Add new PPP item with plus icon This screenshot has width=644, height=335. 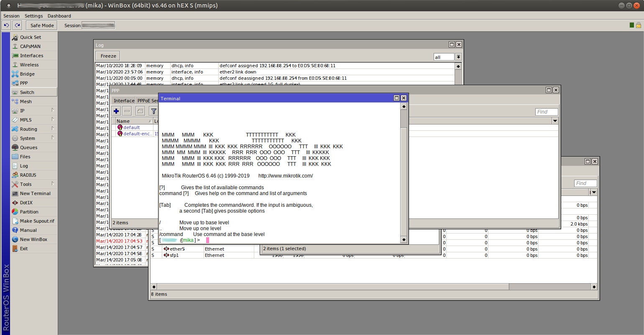(x=116, y=111)
